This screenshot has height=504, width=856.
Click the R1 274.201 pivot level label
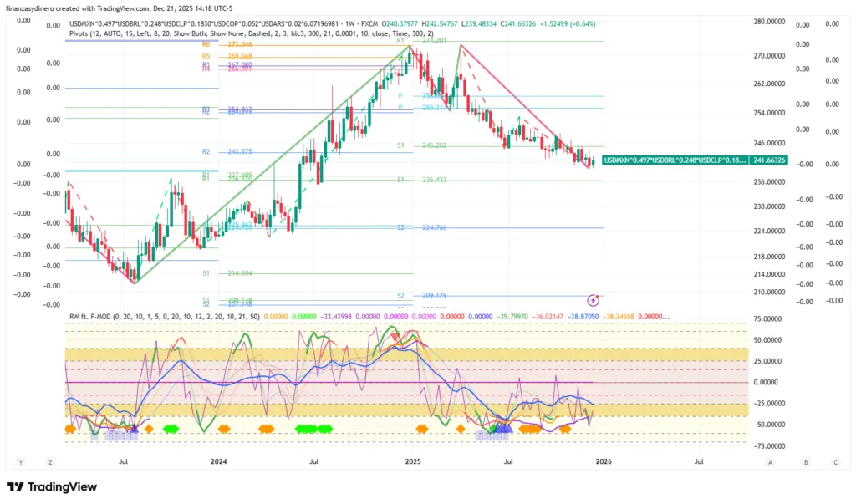click(x=426, y=40)
